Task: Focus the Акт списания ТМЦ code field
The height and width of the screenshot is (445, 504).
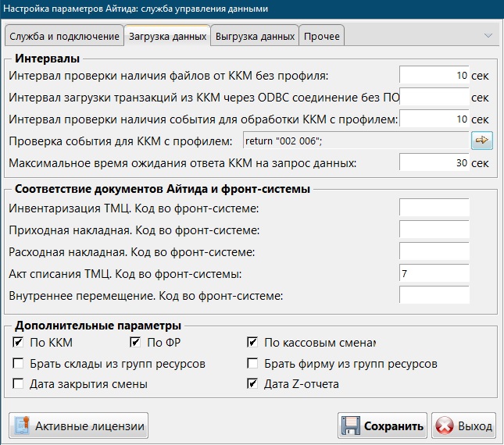Action: (434, 273)
